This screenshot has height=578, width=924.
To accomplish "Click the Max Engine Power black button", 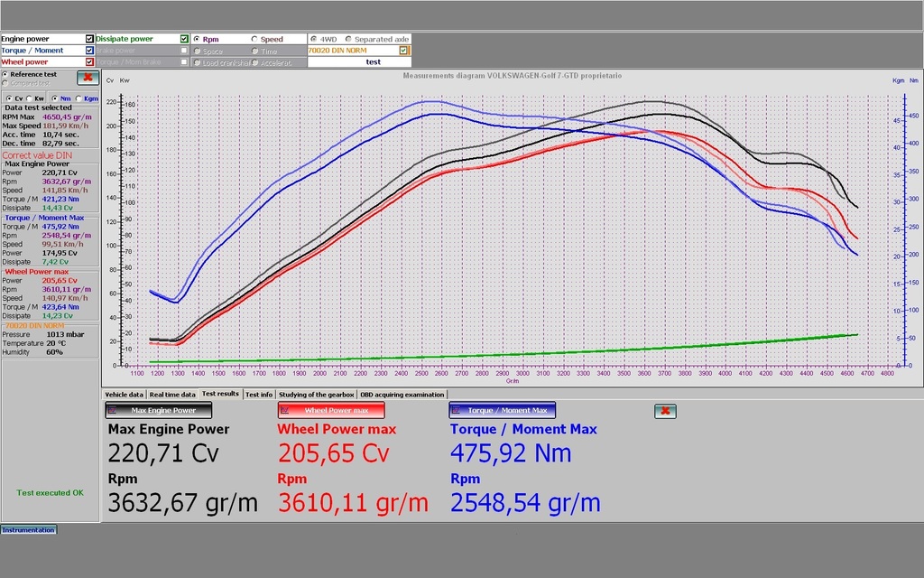I will (x=159, y=410).
